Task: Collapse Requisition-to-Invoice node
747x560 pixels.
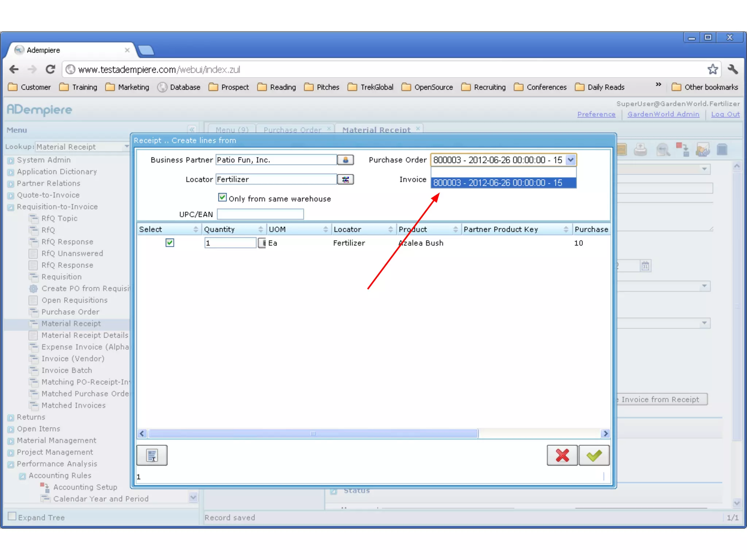Action: click(11, 207)
